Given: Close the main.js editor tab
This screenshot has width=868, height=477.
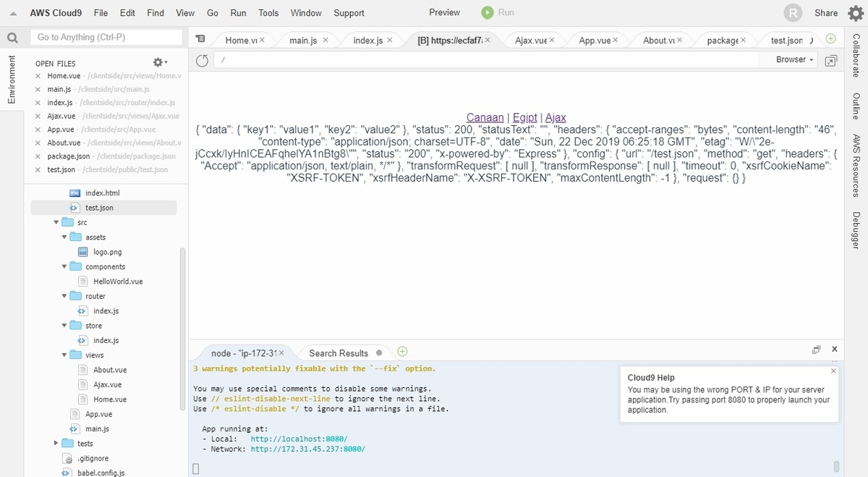Looking at the screenshot, I should 325,41.
